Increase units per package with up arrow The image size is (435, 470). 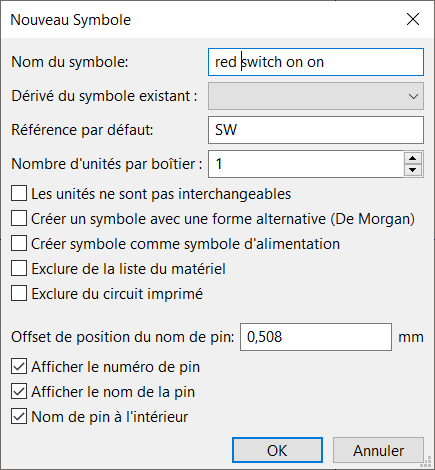click(x=413, y=158)
